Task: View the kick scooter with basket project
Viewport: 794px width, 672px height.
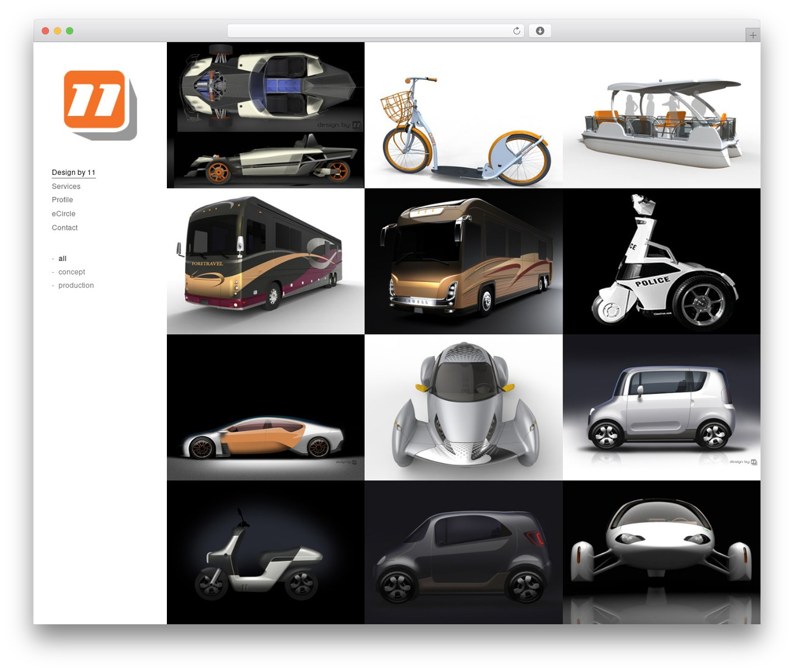Action: [x=463, y=115]
